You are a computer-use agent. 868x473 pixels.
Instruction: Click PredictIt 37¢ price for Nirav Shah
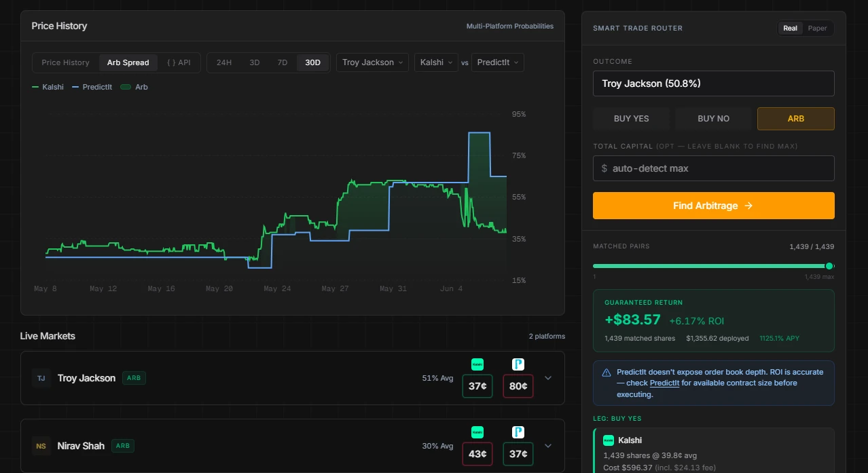click(518, 454)
